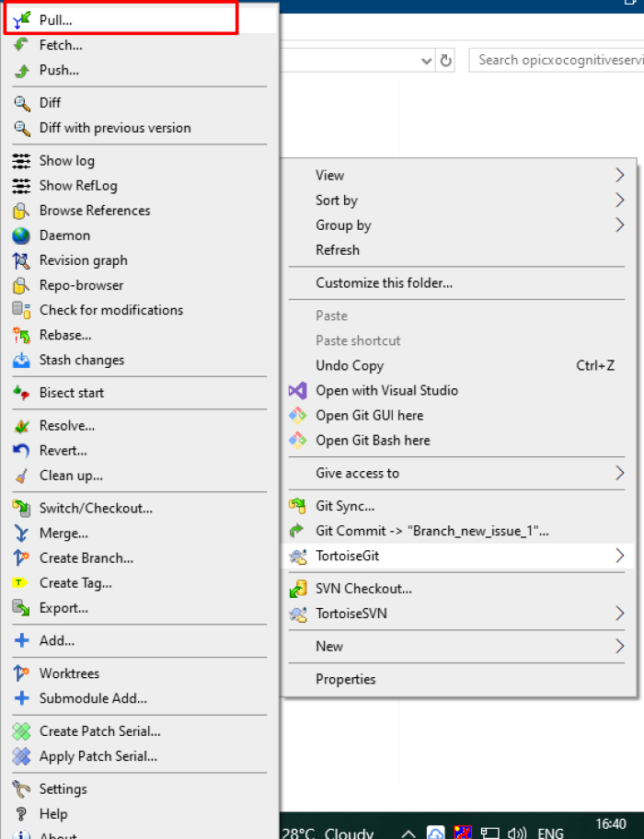Image resolution: width=644 pixels, height=839 pixels.
Task: Click the Merge icon
Action: pyautogui.click(x=21, y=534)
